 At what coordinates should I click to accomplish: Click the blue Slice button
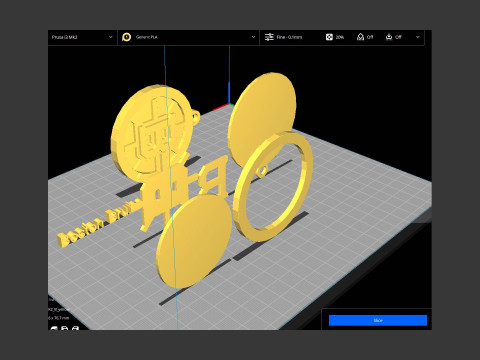pos(378,320)
